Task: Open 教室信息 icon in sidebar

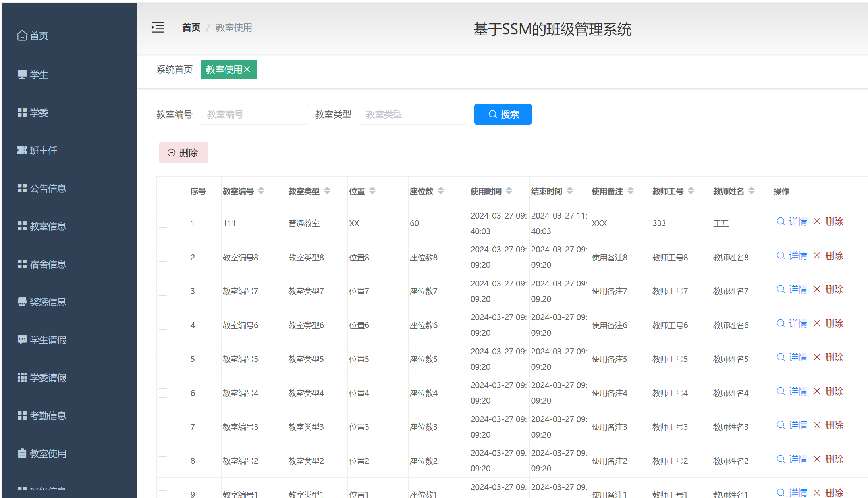Action: (22, 226)
